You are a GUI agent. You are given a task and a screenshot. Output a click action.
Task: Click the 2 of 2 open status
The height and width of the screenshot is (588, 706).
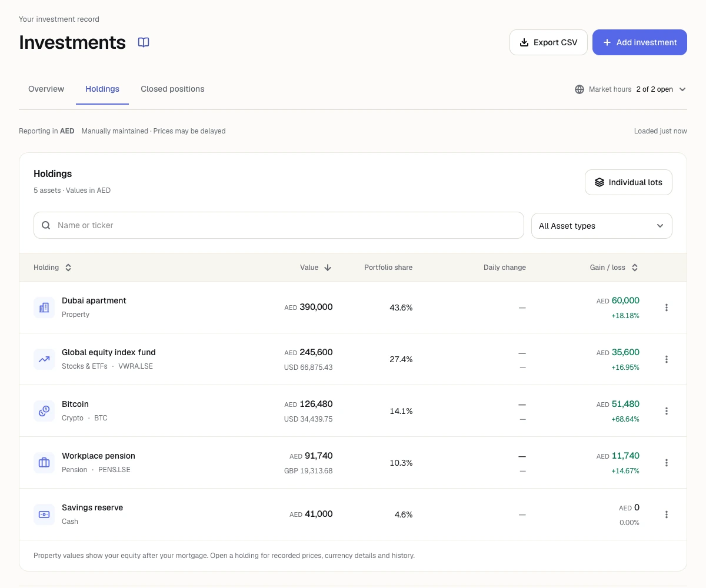(x=654, y=89)
